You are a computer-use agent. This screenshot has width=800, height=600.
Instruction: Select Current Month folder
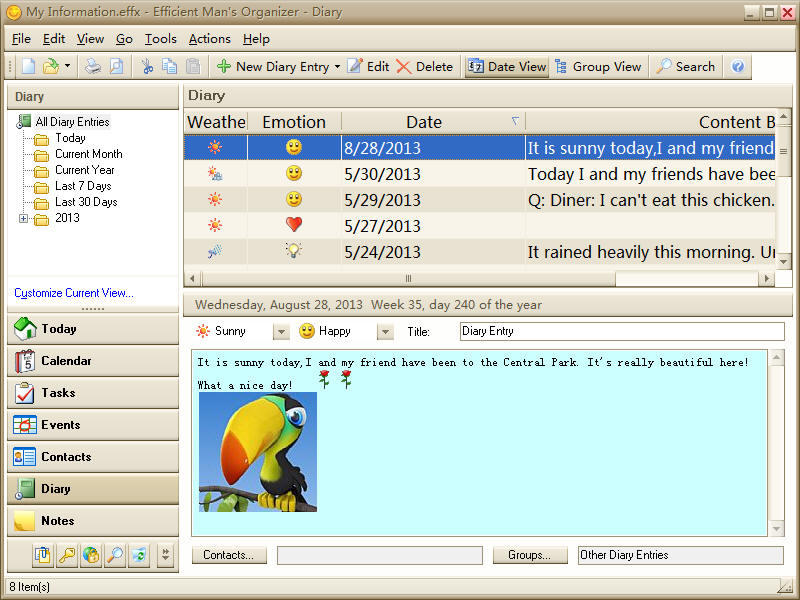click(x=89, y=154)
